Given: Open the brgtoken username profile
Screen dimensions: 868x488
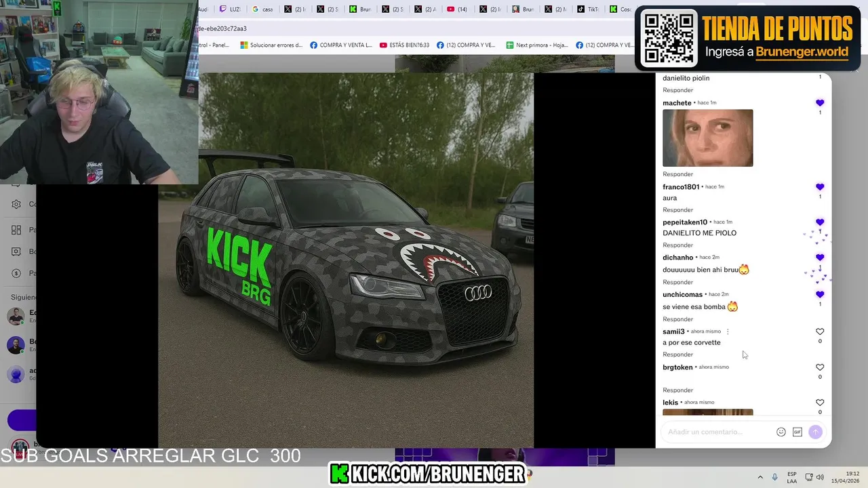Looking at the screenshot, I should pyautogui.click(x=677, y=367).
